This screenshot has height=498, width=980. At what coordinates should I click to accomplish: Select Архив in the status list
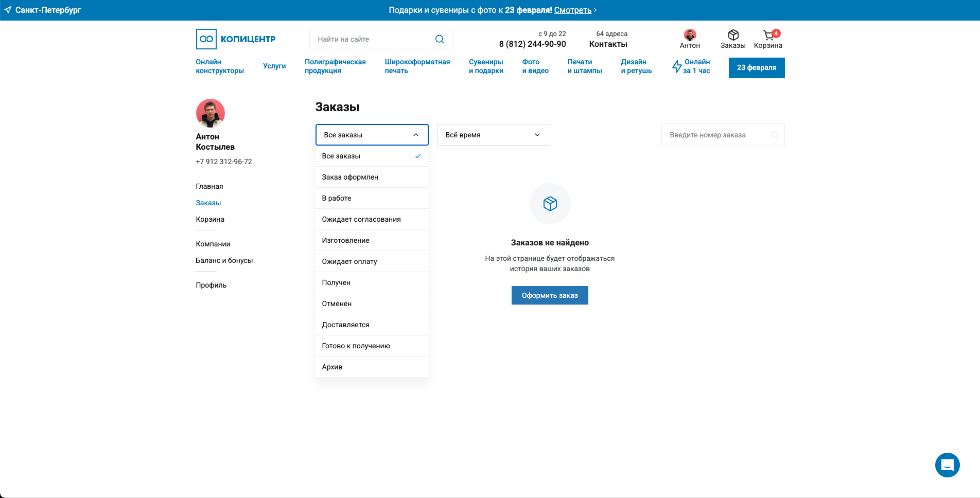[332, 367]
